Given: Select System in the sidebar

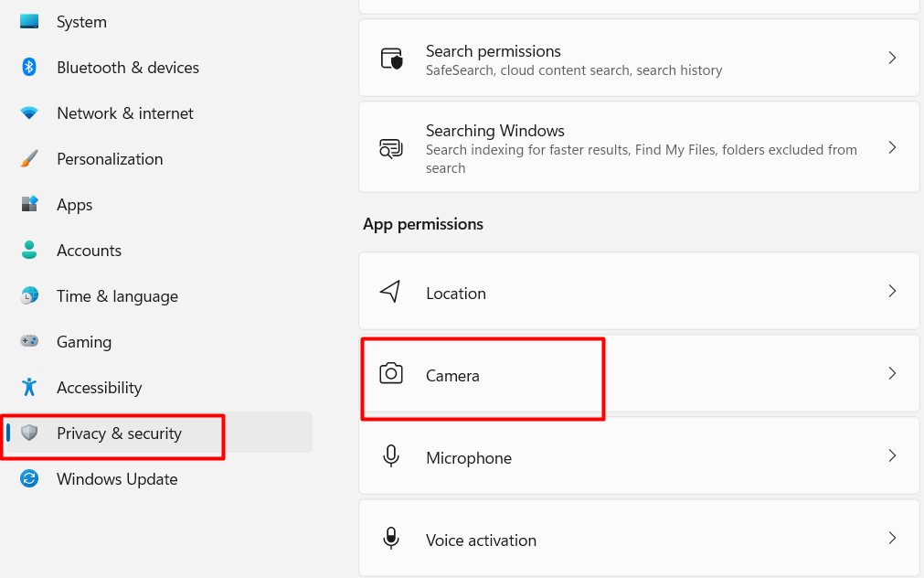Looking at the screenshot, I should coord(81,22).
